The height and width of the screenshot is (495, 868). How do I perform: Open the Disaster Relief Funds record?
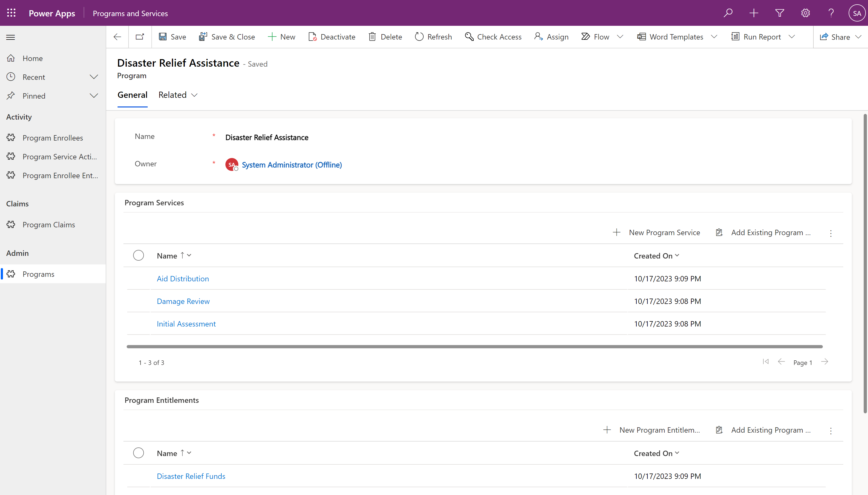point(191,476)
